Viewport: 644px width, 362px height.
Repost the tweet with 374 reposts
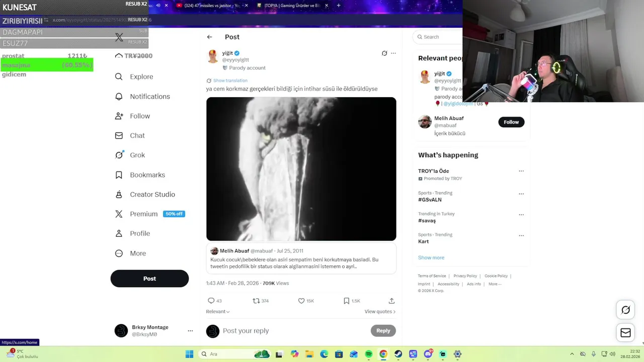256,301
